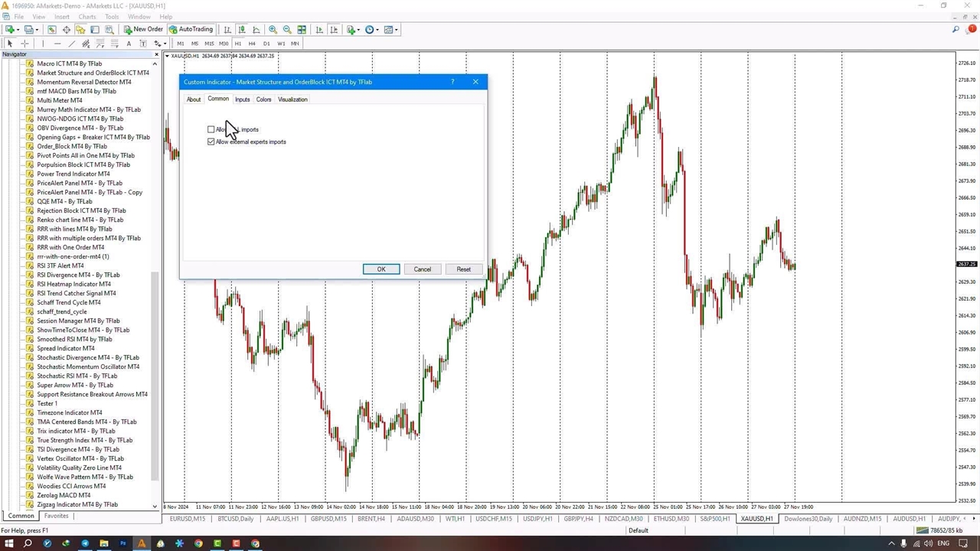Switch the chart to candlestick view
980x551 pixels.
pyautogui.click(x=241, y=30)
